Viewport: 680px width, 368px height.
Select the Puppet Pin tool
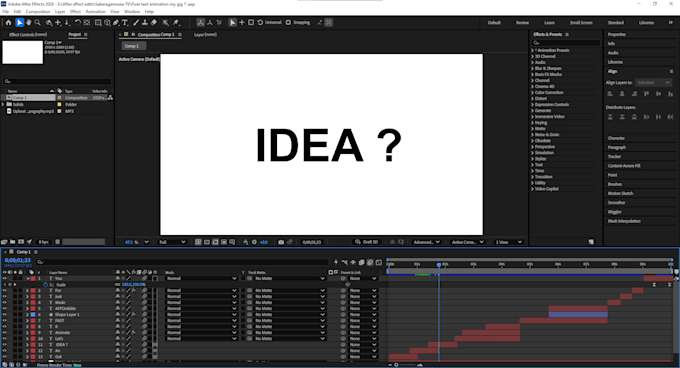coord(177,23)
